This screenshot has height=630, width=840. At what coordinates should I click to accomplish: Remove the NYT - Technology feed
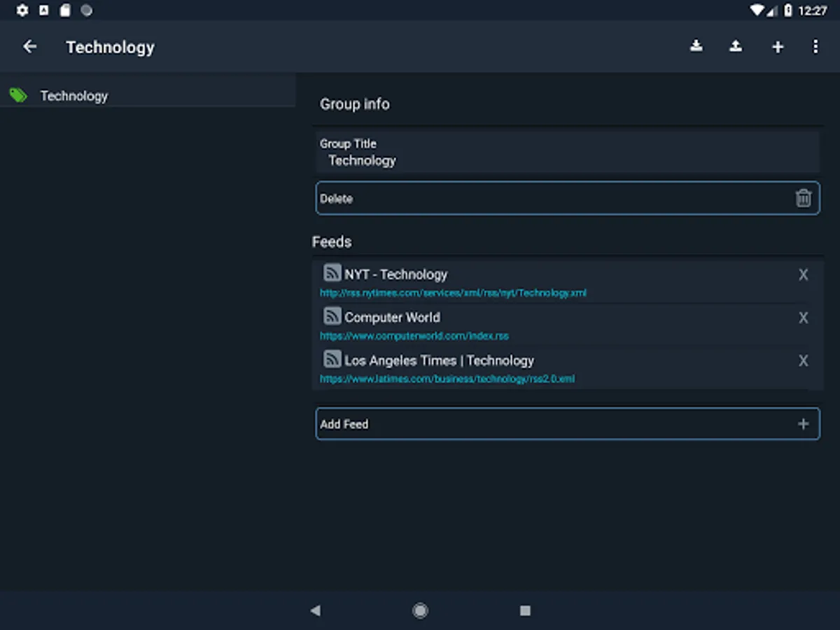pos(804,275)
